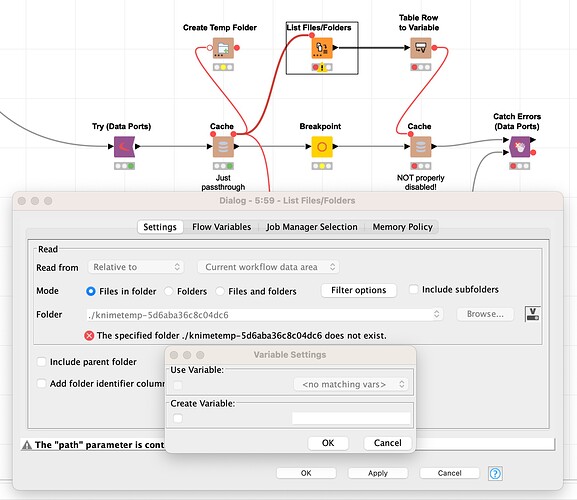Tick Add folder identifier column checkbox
Viewport: 577px width, 500px height.
click(42, 383)
